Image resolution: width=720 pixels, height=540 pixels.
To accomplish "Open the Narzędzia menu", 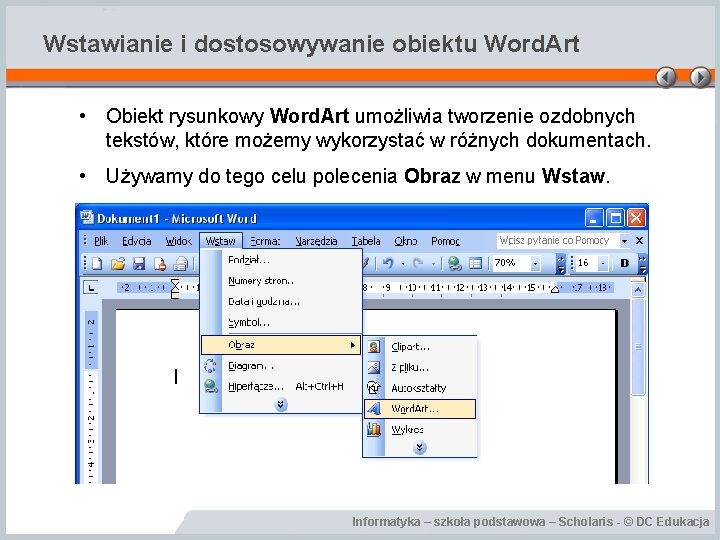I will coord(316,241).
